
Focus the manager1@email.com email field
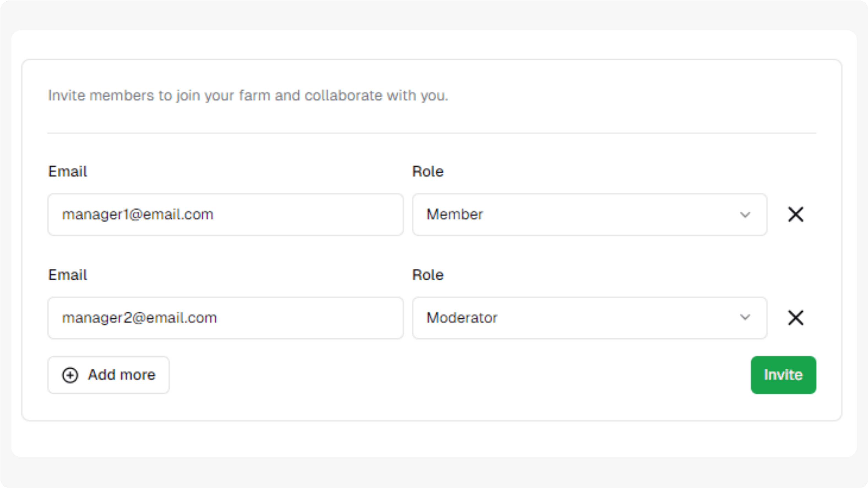(225, 214)
